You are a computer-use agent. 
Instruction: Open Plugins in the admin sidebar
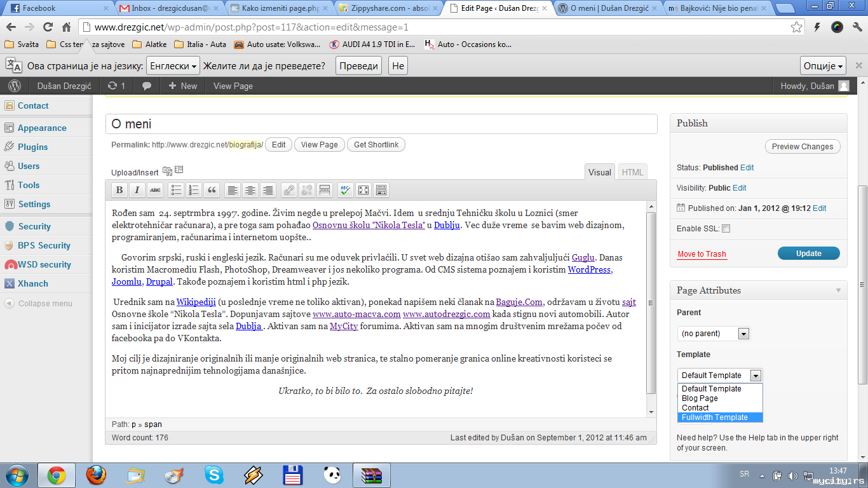pos(33,147)
